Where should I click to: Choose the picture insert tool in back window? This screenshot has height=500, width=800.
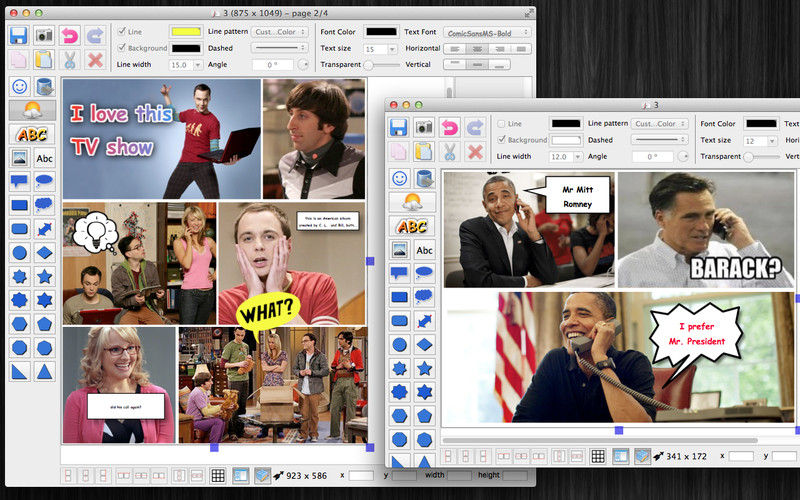(19, 158)
